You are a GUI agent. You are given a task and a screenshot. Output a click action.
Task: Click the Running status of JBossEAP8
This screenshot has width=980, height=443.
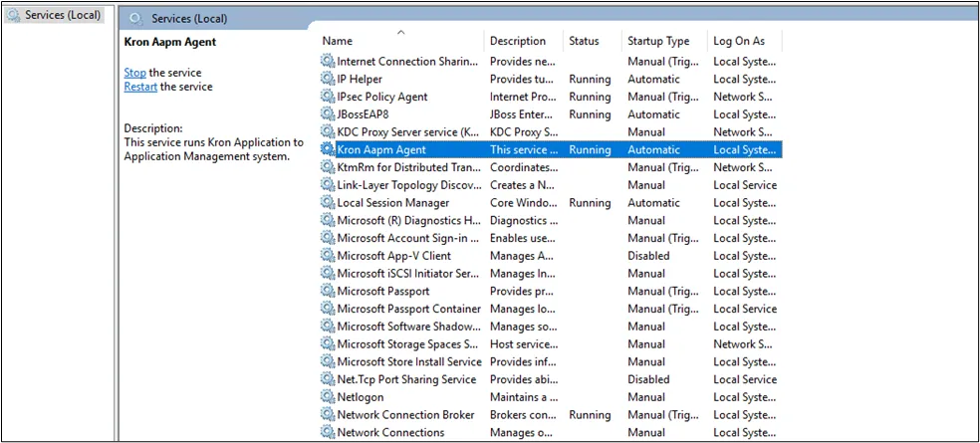[590, 114]
